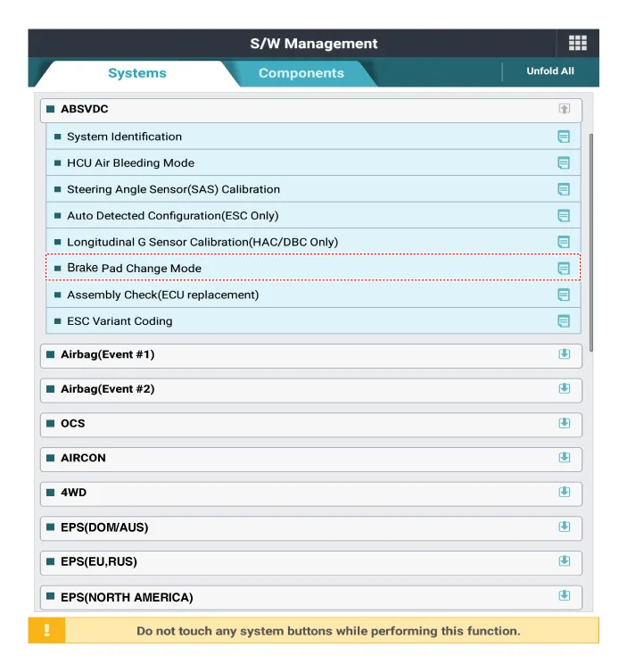Screen dimensions: 627x672
Task: Click document icon for Auto Detected Configuration
Action: pyautogui.click(x=563, y=216)
